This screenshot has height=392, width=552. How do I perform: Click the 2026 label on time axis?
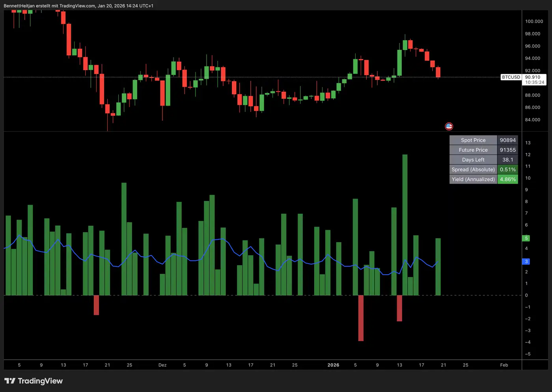tap(333, 365)
